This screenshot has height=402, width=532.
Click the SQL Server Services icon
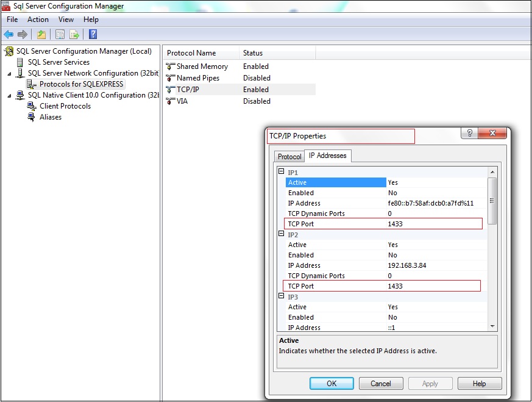click(20, 62)
